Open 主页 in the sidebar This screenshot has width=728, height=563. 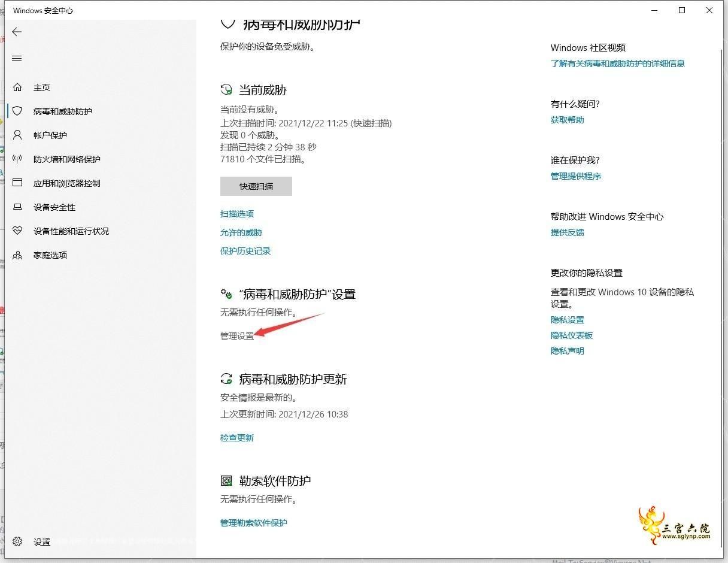42,87
